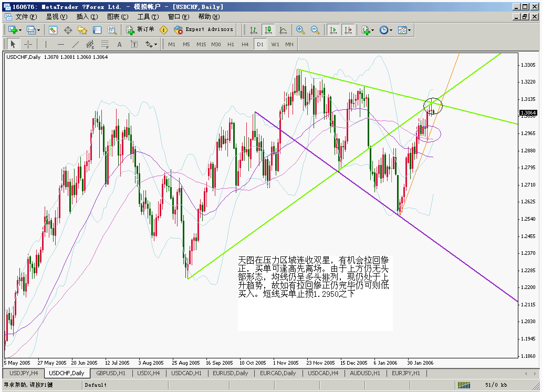Set timeframe to MN monthly

point(289,44)
